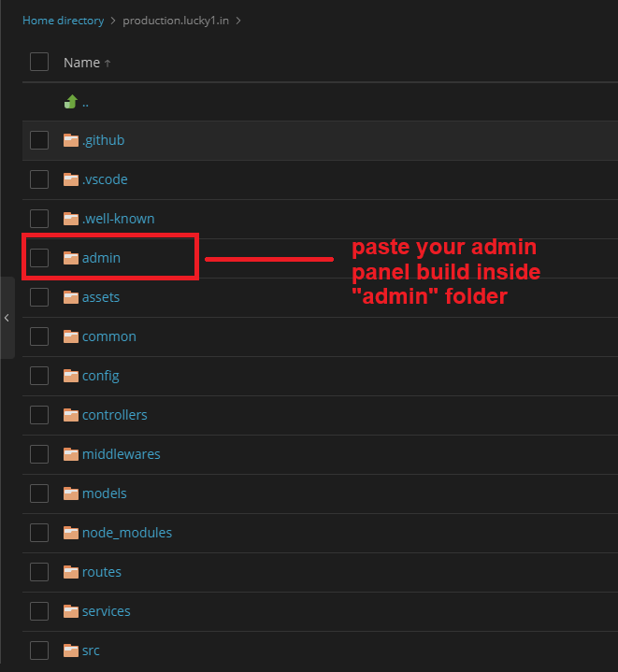Click the common folder icon
This screenshot has height=672, width=618.
[71, 336]
